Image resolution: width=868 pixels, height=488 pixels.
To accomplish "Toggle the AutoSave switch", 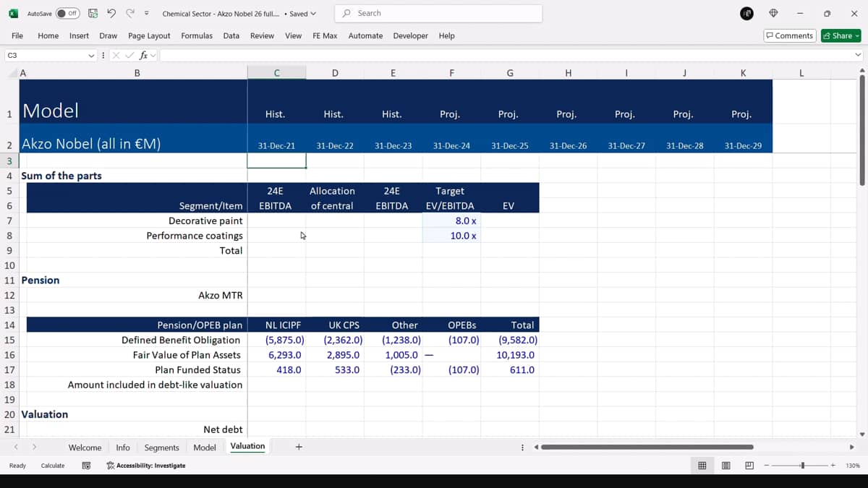I will pyautogui.click(x=68, y=14).
